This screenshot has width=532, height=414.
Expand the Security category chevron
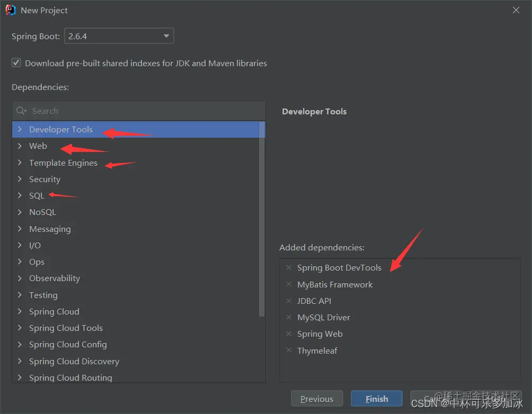[x=20, y=179]
